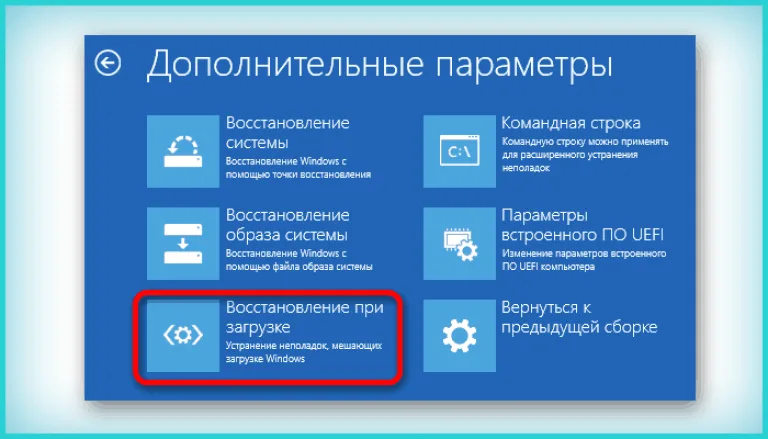
Task: Click the System Image Recovery icon
Action: point(183,244)
